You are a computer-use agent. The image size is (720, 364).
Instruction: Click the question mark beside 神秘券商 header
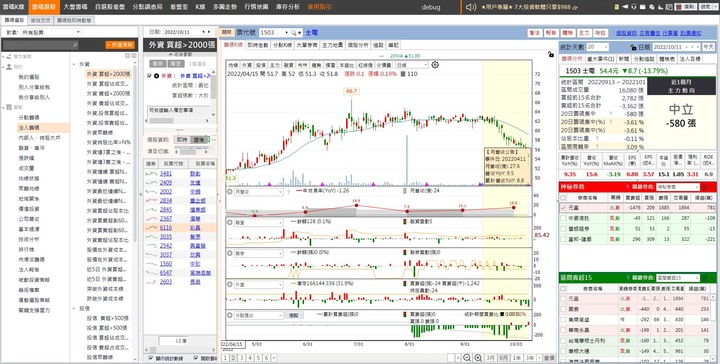point(627,187)
